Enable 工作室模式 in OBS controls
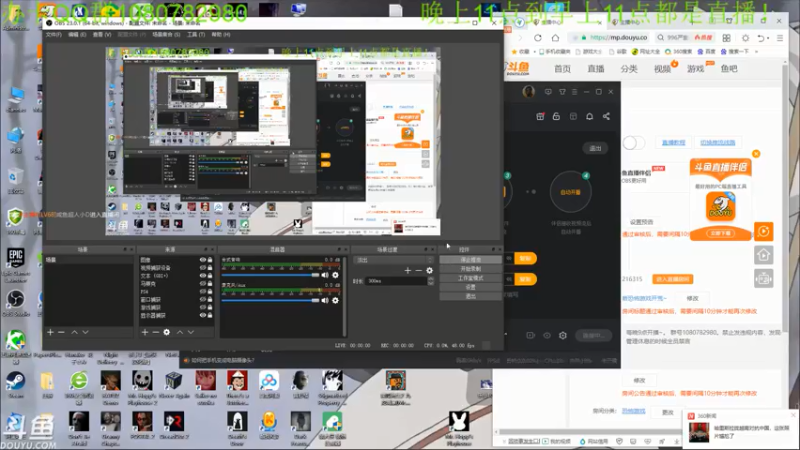 [470, 278]
